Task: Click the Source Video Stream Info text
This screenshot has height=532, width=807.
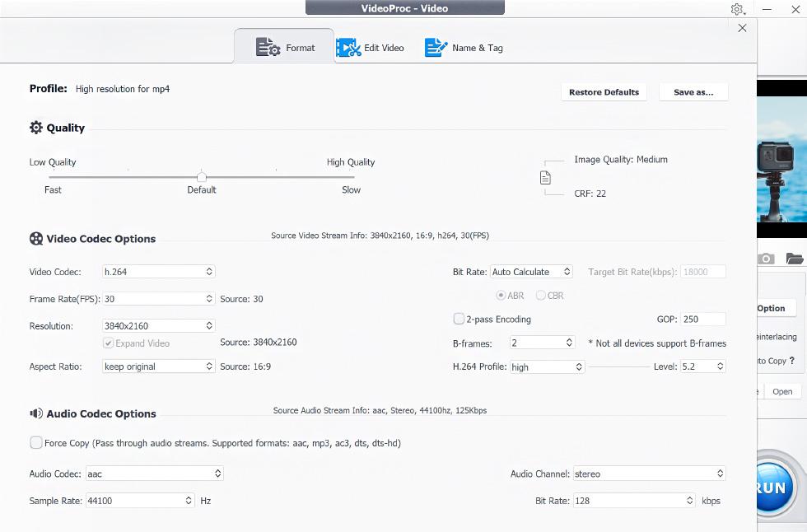Action: point(380,236)
